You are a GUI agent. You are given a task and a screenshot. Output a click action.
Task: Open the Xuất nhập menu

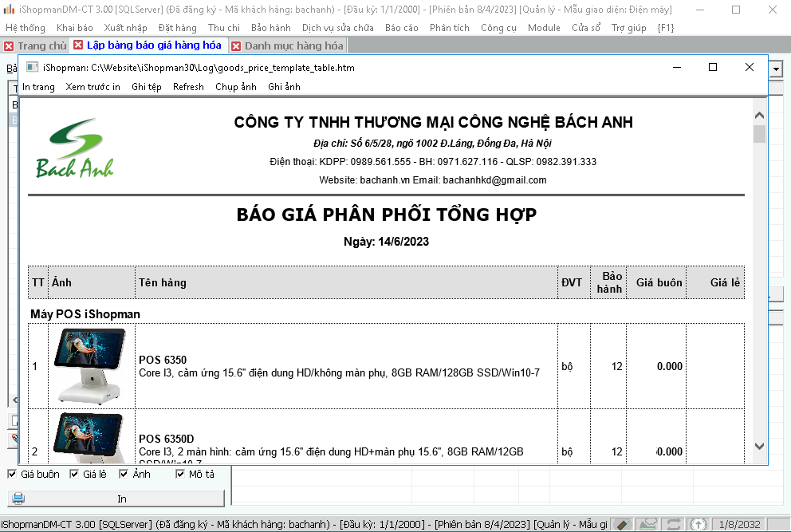126,28
